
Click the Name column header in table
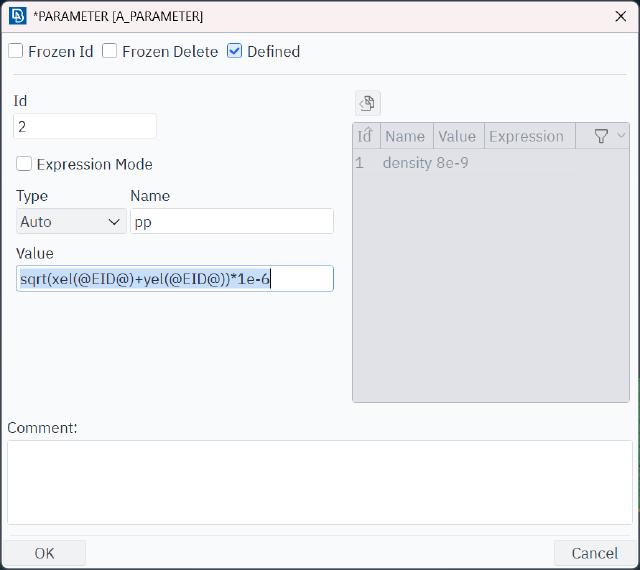[405, 136]
